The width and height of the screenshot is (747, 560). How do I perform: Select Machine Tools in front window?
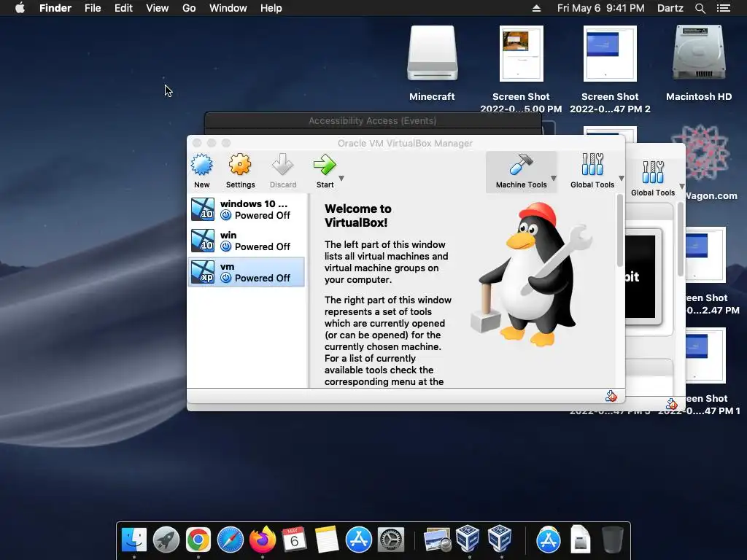(x=521, y=171)
